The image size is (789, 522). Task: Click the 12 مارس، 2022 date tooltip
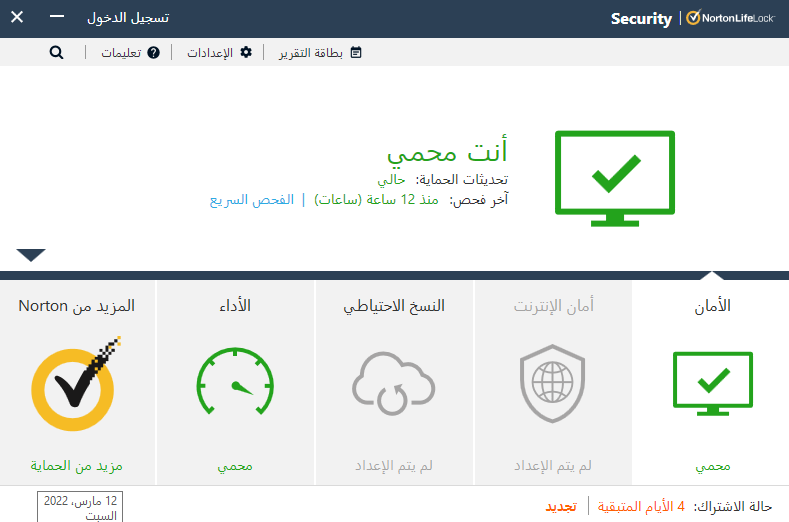80,507
